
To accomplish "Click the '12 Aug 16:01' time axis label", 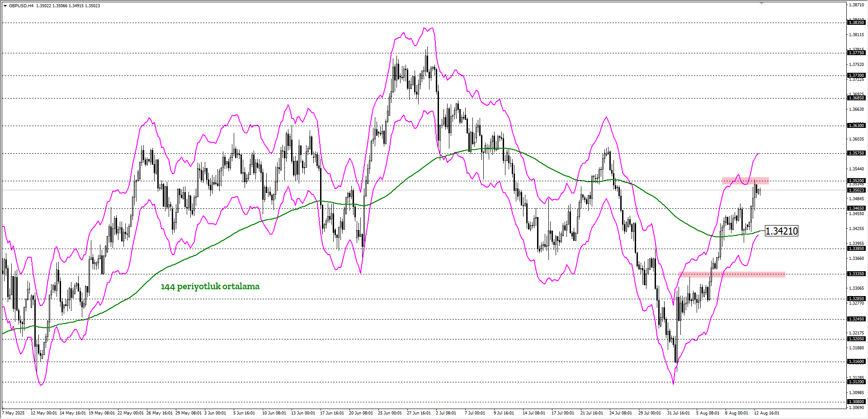I will 767,413.
